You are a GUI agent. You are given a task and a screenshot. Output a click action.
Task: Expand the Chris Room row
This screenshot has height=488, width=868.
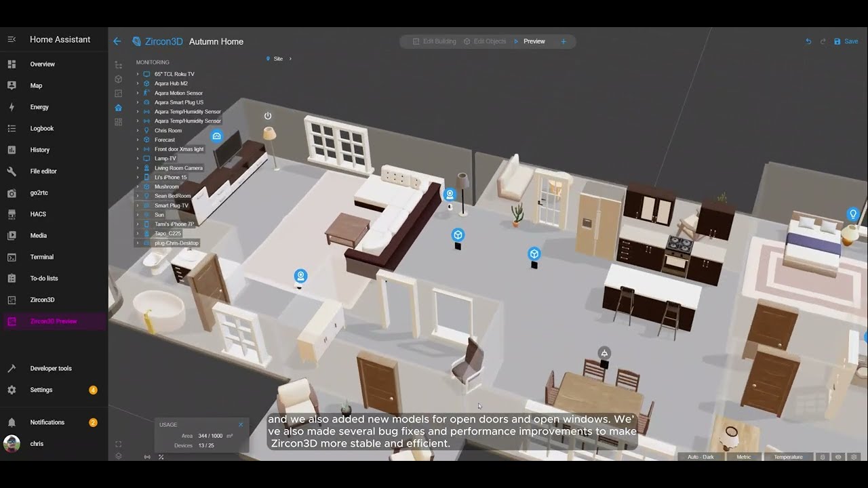pos(138,130)
